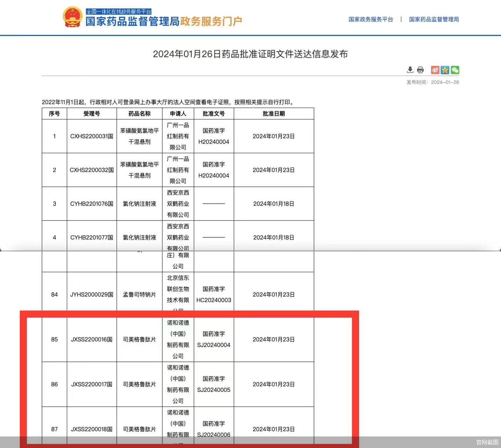The image size is (501, 448).
Task: Share the page to Weibo
Action: tap(435, 70)
